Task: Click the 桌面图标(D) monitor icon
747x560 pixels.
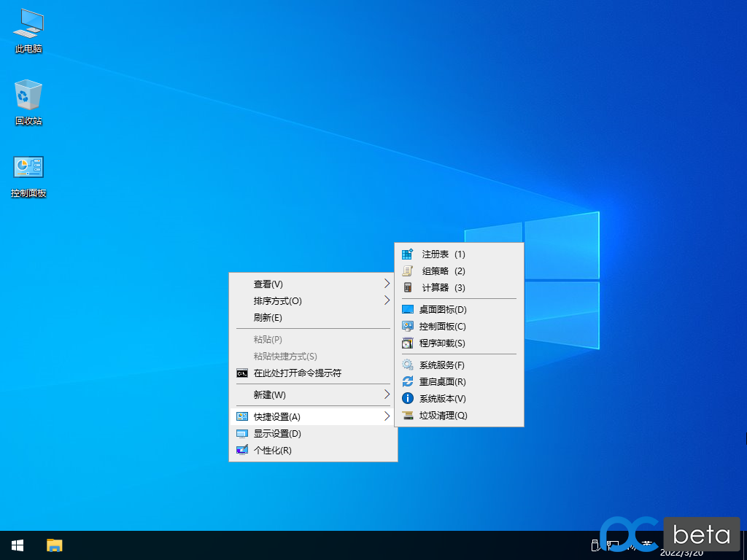Action: pos(407,309)
